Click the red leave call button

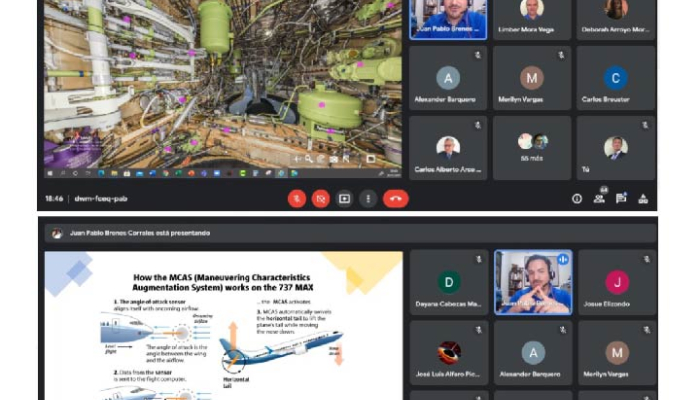[x=396, y=198]
